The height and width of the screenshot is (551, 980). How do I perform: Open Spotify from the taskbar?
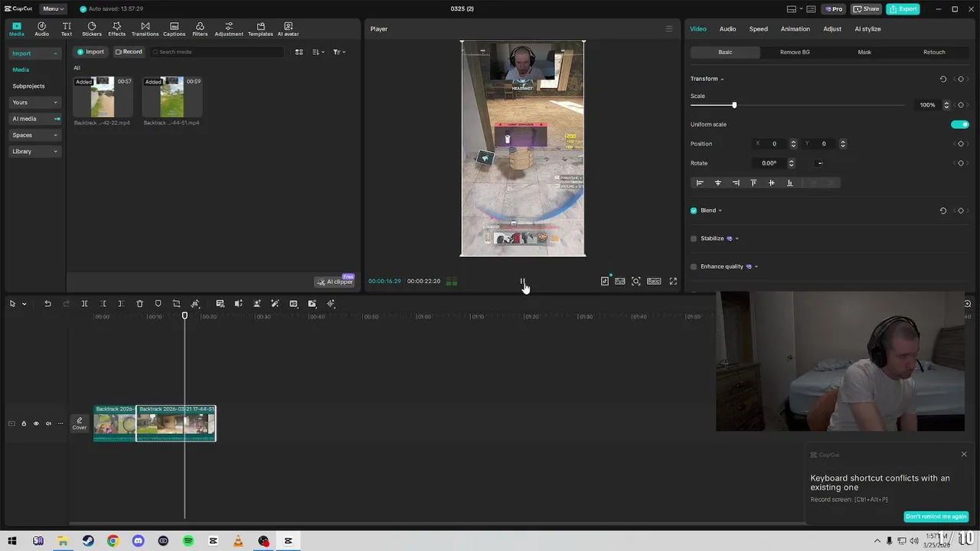pyautogui.click(x=188, y=541)
